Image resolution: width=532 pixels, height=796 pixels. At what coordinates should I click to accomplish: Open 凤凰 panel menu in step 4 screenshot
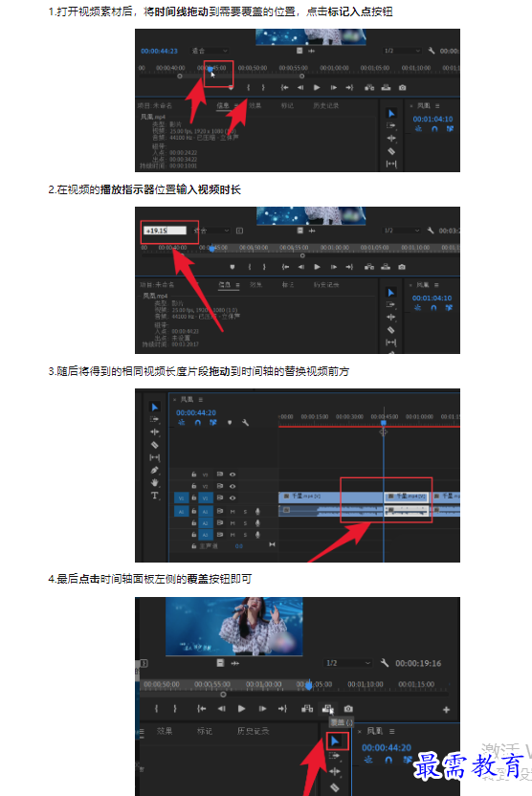[x=391, y=731]
